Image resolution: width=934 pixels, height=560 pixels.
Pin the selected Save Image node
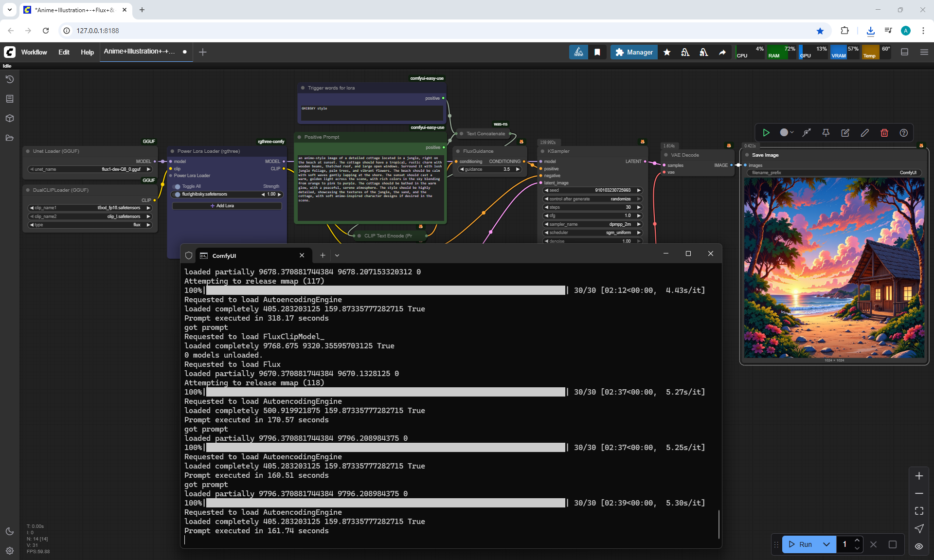(826, 133)
